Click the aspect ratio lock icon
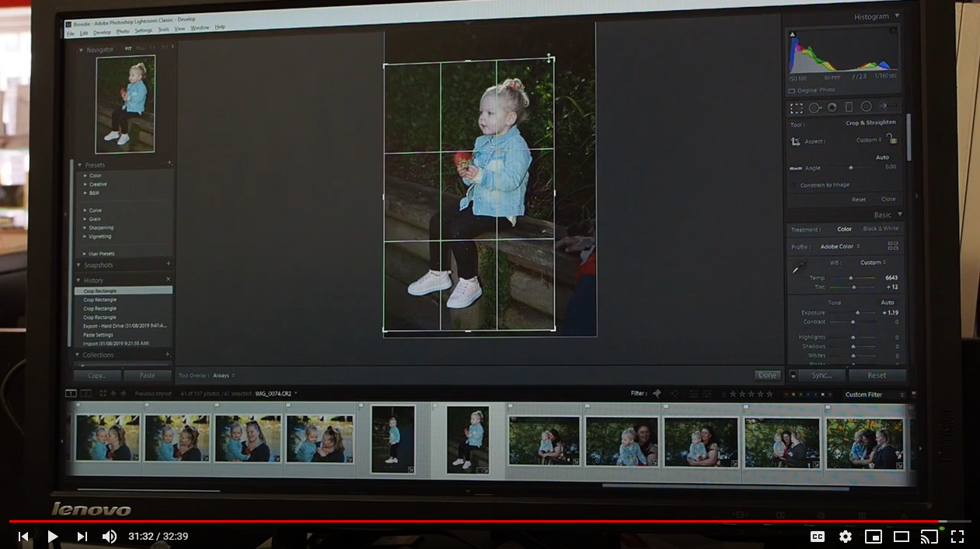The width and height of the screenshot is (980, 549). point(891,139)
